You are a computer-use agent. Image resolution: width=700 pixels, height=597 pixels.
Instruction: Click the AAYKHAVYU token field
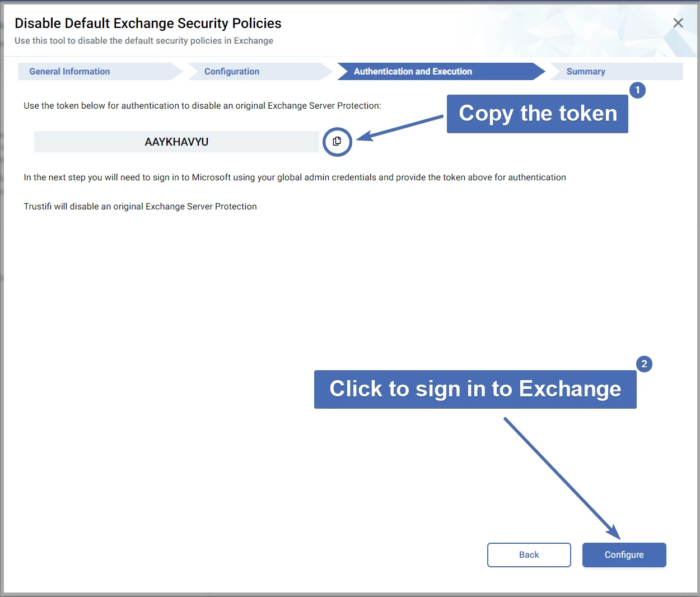pyautogui.click(x=176, y=142)
